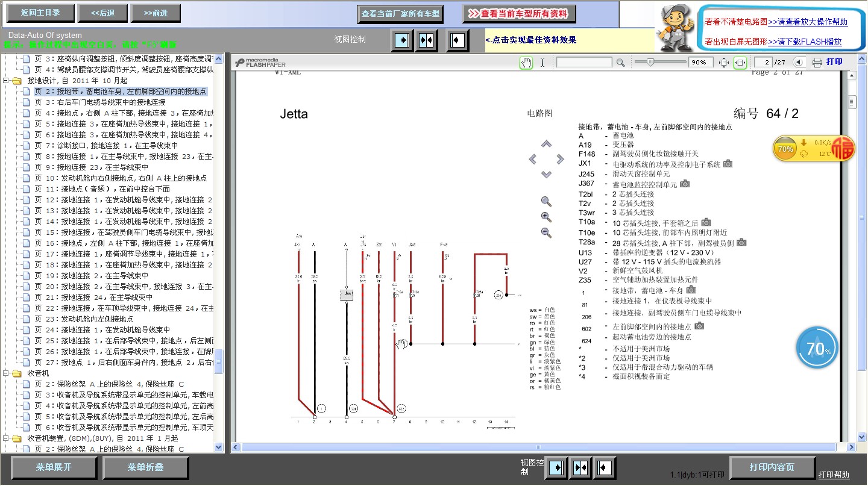Click the top view-control right-panel layout icon
The image size is (868, 486).
(458, 40)
